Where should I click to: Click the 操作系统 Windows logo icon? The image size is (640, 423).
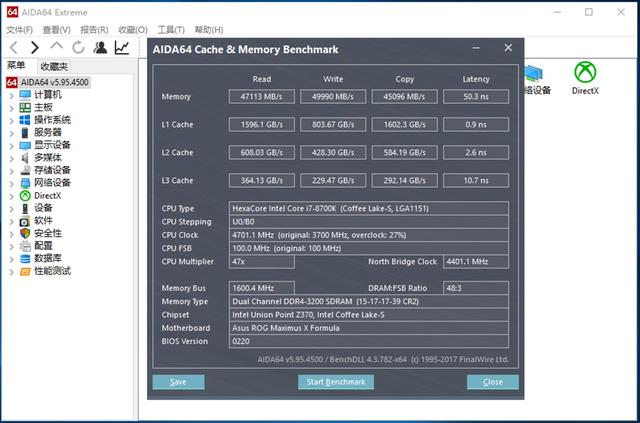(25, 120)
